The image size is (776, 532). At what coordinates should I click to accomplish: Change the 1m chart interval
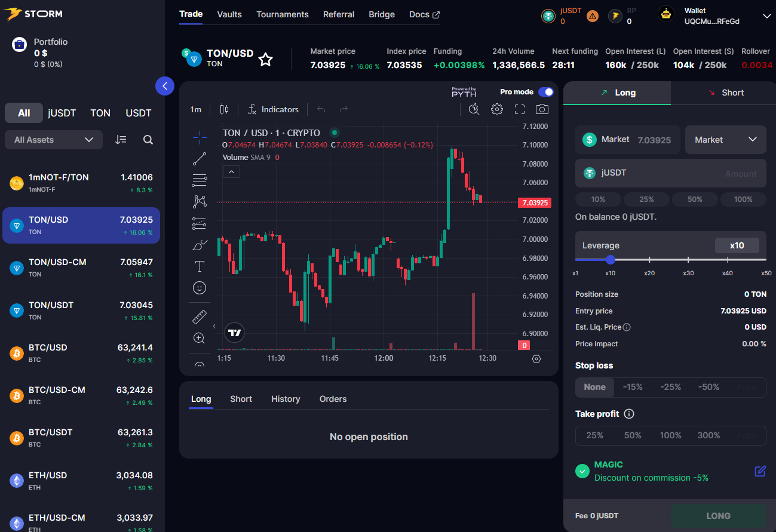click(196, 109)
